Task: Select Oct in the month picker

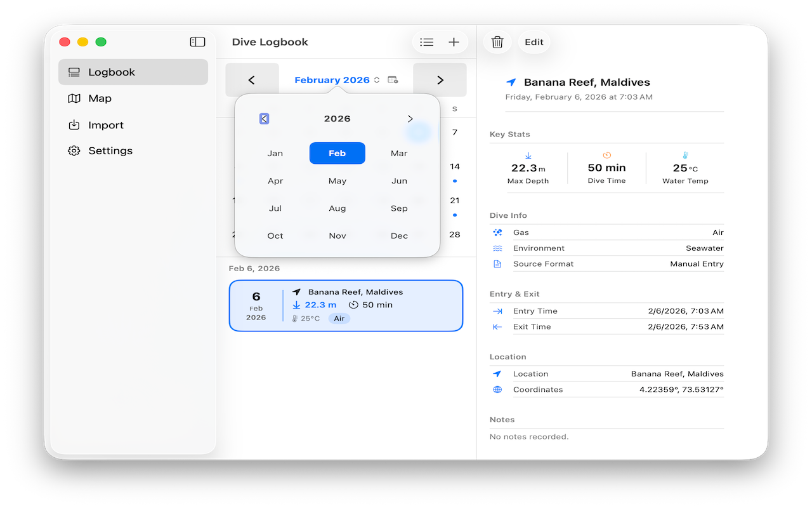Action: pos(275,236)
